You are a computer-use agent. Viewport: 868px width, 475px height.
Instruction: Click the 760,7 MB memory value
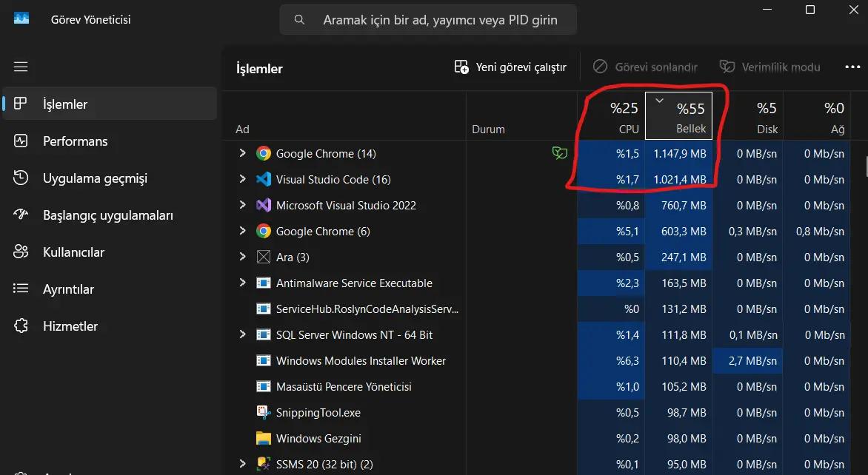pyautogui.click(x=684, y=205)
